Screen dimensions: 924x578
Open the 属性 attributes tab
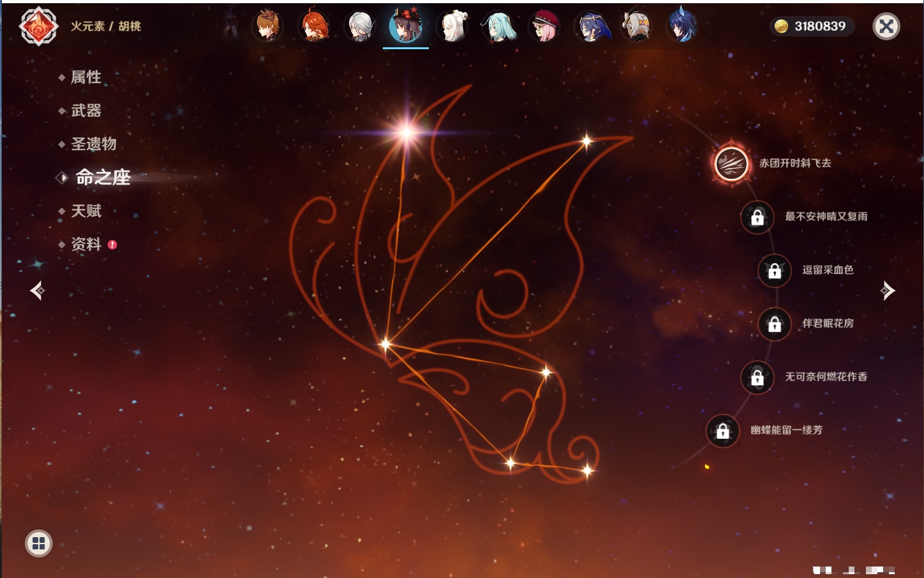(x=86, y=77)
